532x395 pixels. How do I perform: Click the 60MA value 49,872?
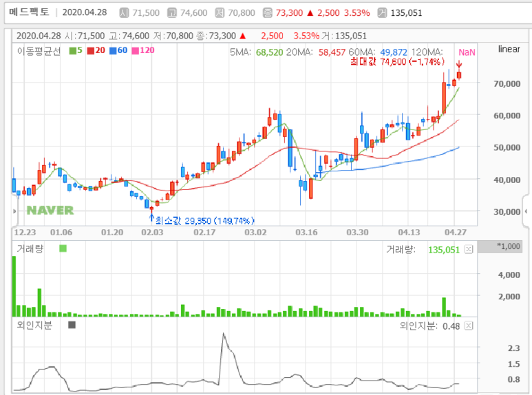tap(394, 52)
